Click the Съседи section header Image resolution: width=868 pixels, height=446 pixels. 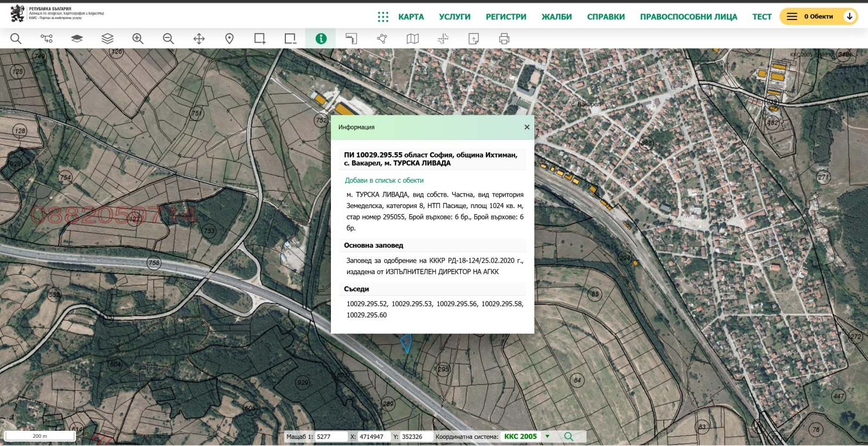coord(432,289)
